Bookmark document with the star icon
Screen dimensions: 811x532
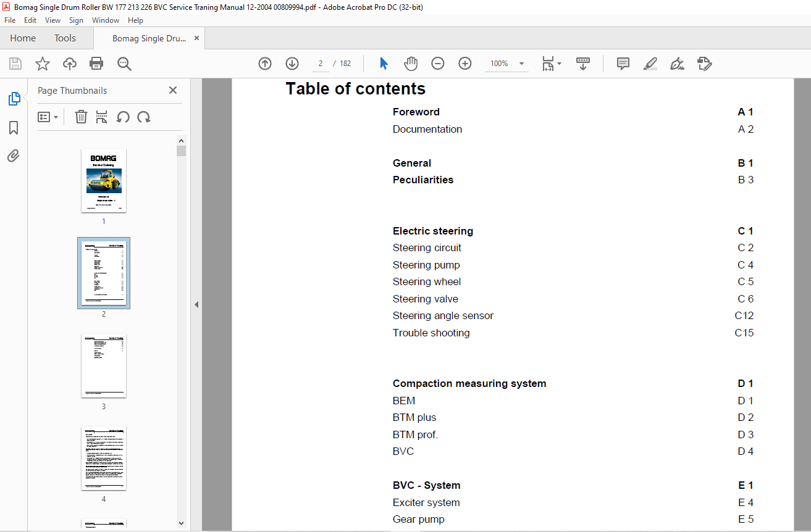42,64
